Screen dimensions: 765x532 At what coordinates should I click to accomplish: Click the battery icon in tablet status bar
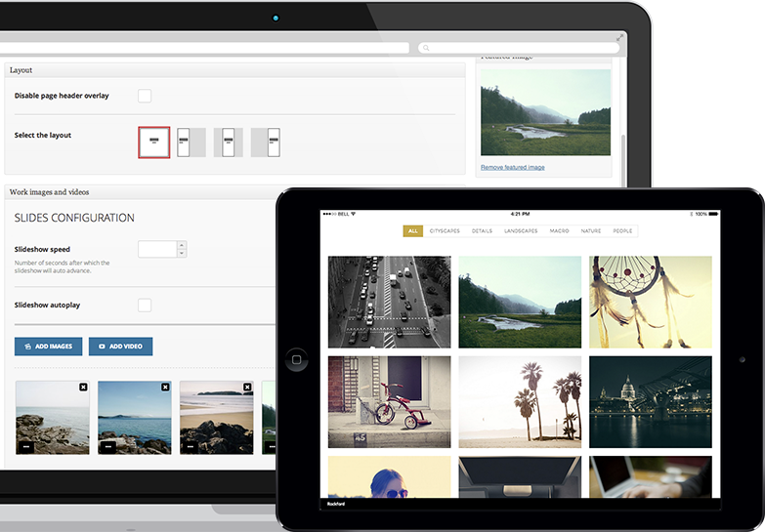click(x=713, y=214)
